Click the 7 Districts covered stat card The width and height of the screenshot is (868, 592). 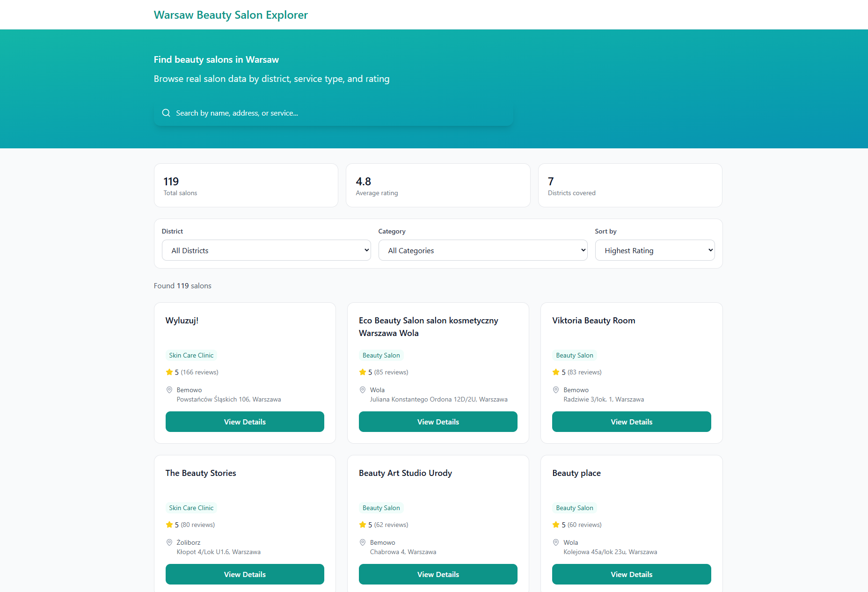click(x=630, y=185)
